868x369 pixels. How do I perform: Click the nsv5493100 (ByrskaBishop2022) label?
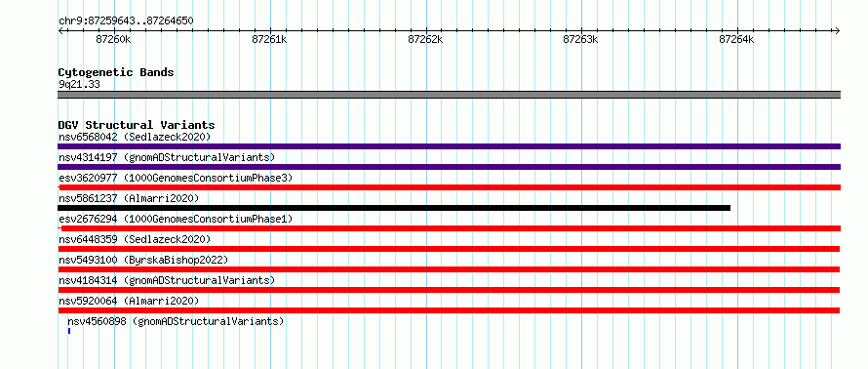tap(143, 260)
